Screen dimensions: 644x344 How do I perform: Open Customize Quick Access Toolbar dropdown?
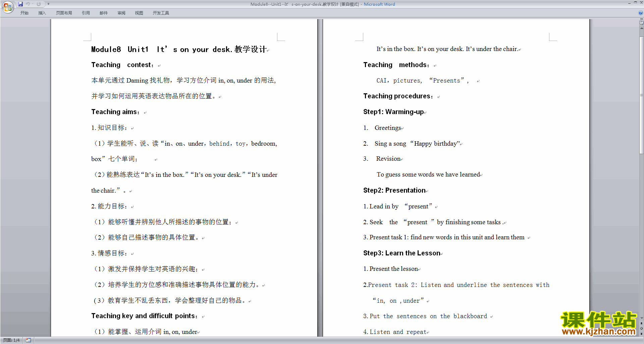48,4
